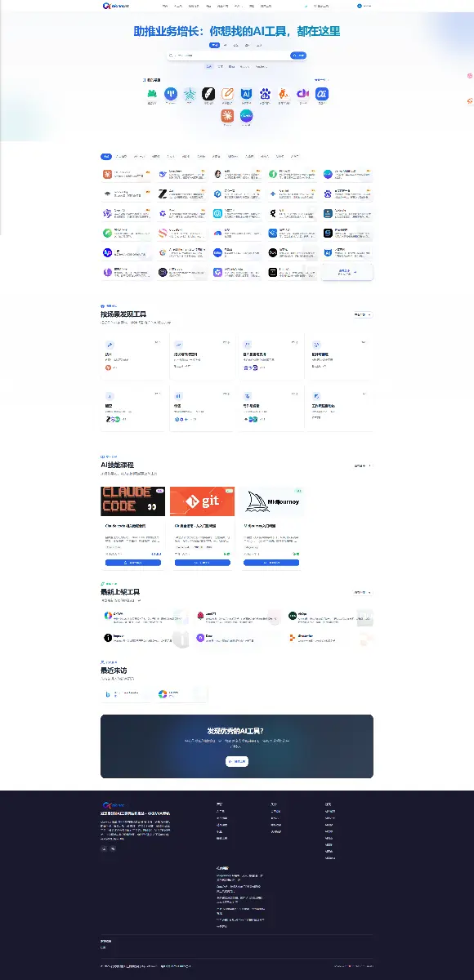Click the blue search button
Image resolution: width=474 pixels, height=980 pixels.
pos(298,56)
